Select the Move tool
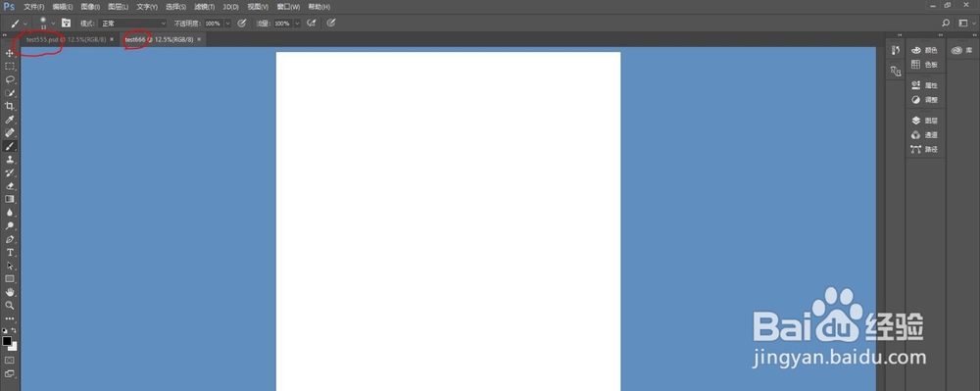Screen dimensions: 980x391 (10, 53)
